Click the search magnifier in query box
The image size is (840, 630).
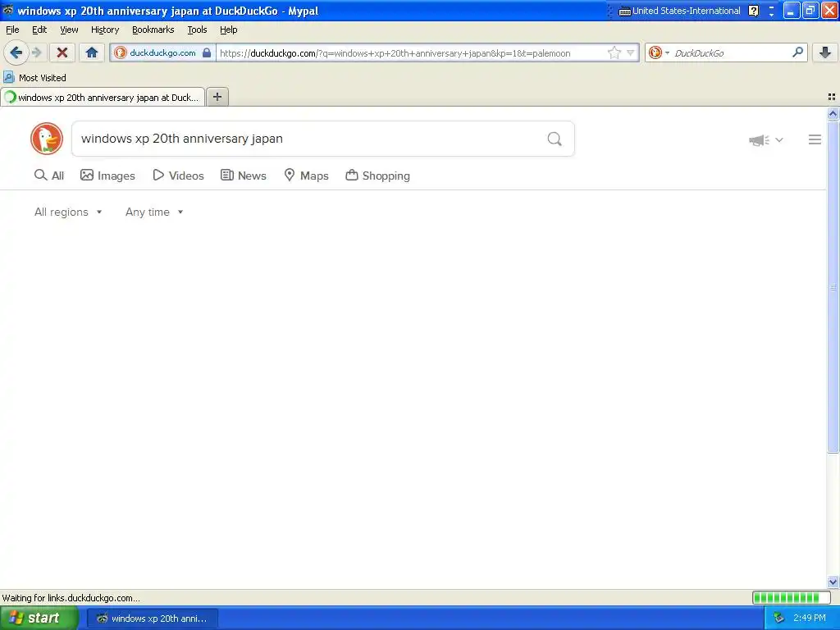coord(555,139)
